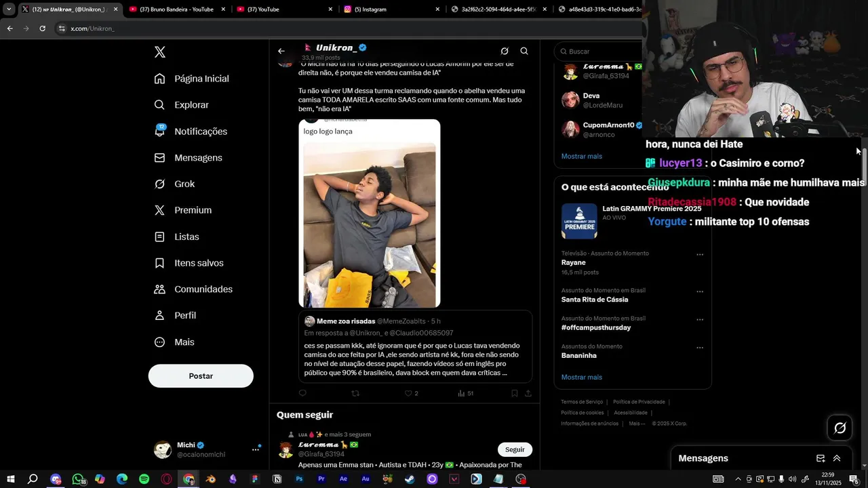Expand the Mais sidebar menu
868x488 pixels.
174,342
